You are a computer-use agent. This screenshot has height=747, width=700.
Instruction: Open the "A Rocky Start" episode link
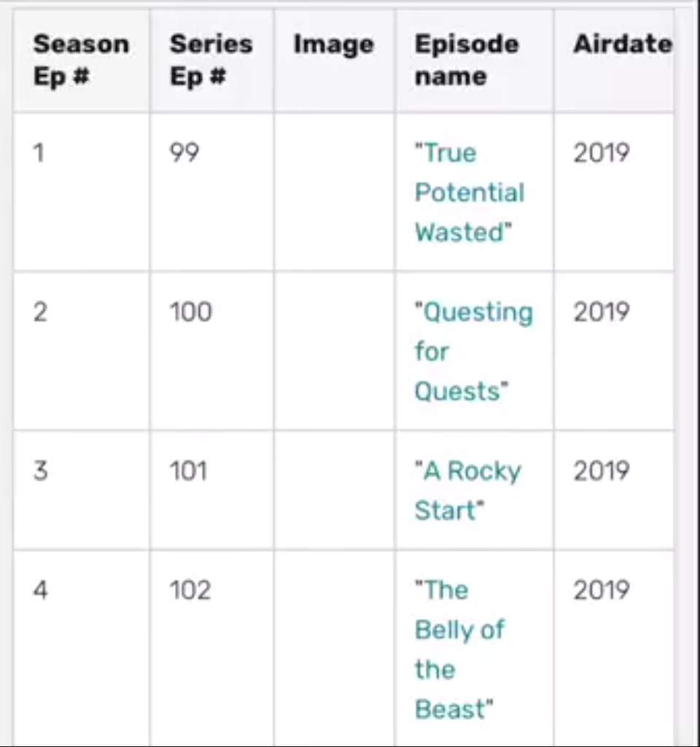click(467, 491)
